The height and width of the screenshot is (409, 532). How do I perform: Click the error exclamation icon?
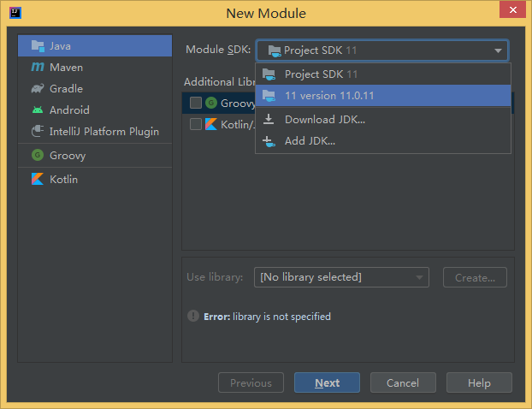(193, 316)
